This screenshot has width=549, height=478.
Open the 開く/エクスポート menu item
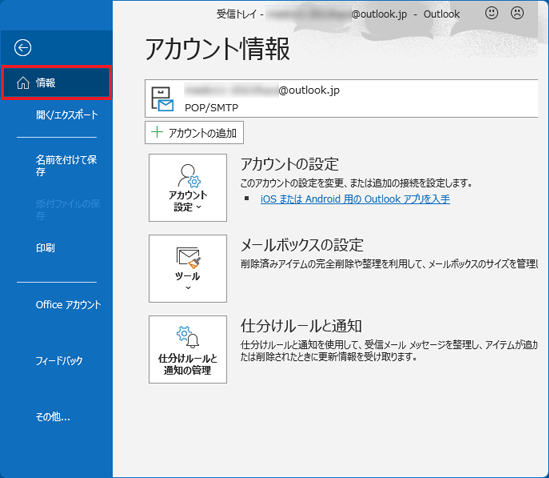pyautogui.click(x=67, y=115)
